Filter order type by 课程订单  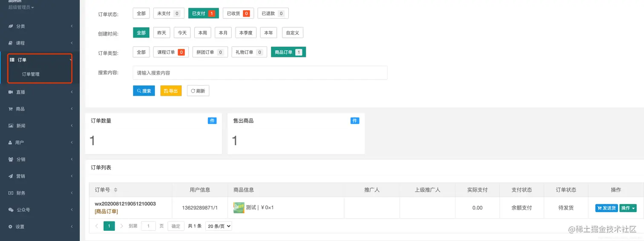point(171,52)
